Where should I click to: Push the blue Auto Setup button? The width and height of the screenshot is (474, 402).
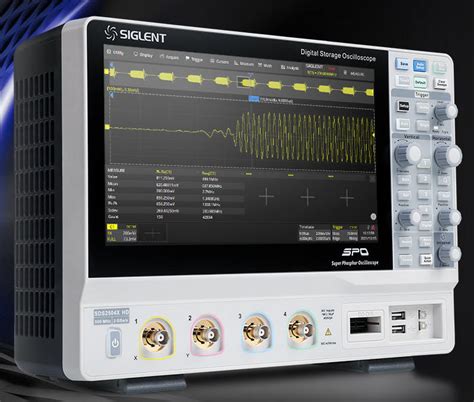click(x=420, y=66)
